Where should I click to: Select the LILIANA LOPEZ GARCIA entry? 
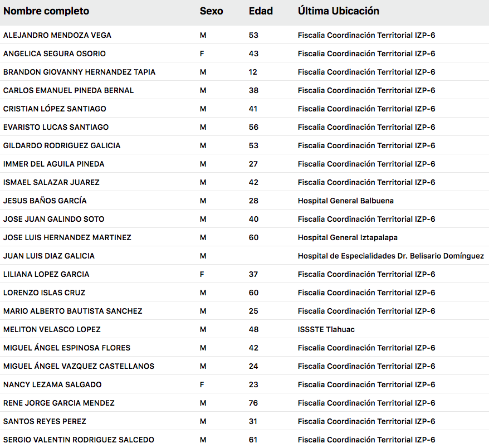[x=46, y=274]
